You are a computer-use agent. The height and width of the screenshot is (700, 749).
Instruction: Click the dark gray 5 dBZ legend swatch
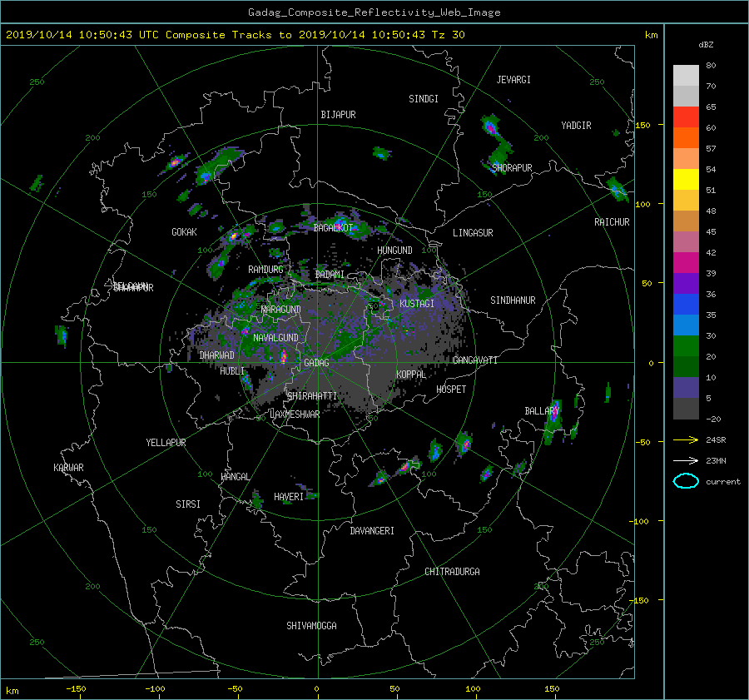coord(686,408)
